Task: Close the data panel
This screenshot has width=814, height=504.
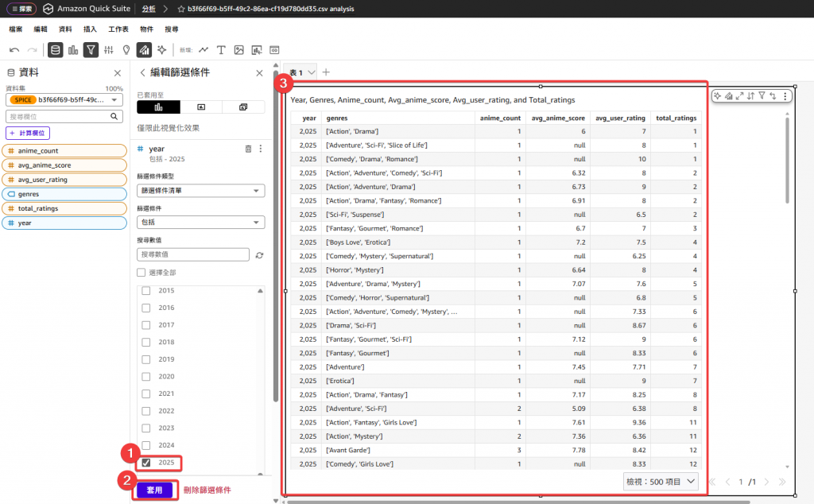Action: [118, 73]
